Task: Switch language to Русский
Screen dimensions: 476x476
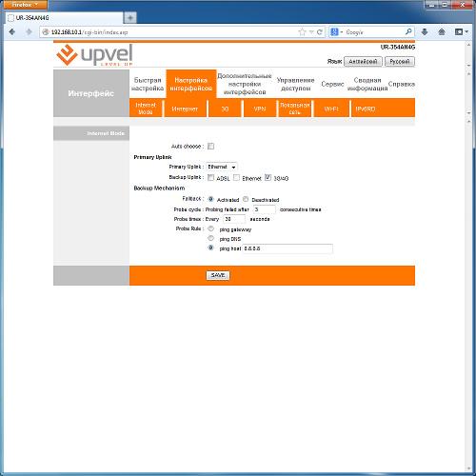Action: [x=400, y=61]
